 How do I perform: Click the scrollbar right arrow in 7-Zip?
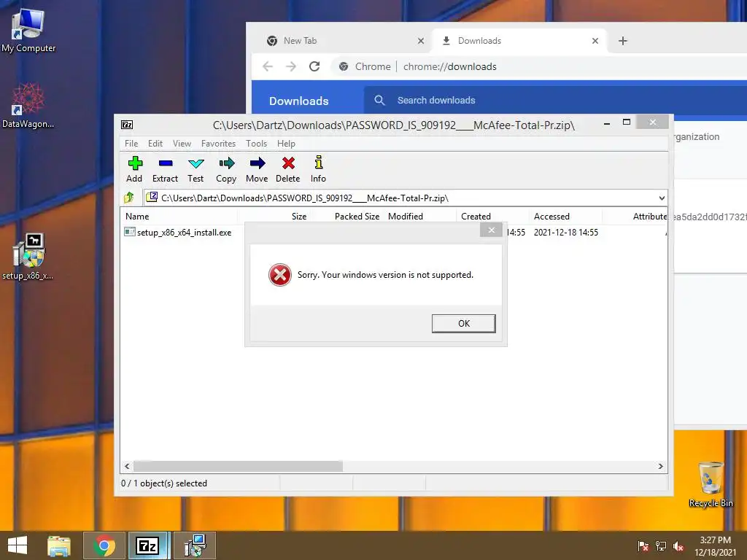point(660,466)
